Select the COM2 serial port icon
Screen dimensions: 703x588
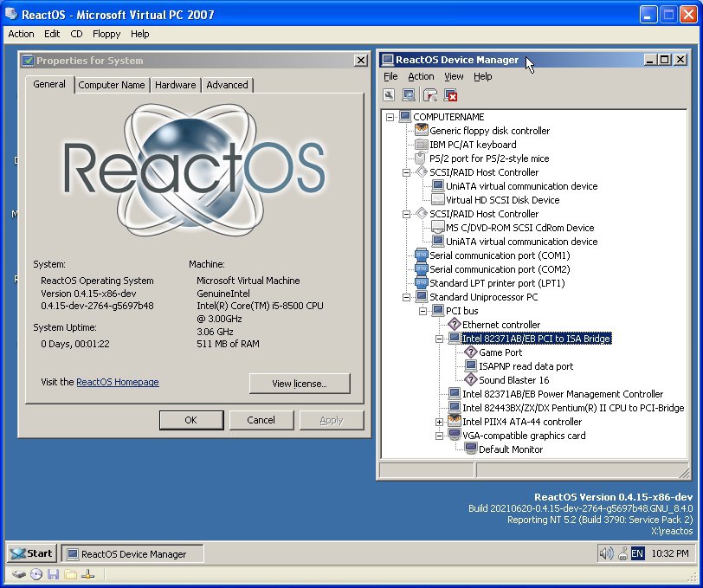click(x=421, y=269)
